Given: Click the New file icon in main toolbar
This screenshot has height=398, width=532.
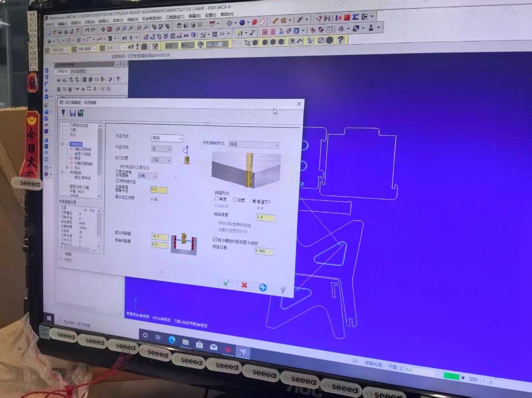Looking at the screenshot, I should (49, 33).
